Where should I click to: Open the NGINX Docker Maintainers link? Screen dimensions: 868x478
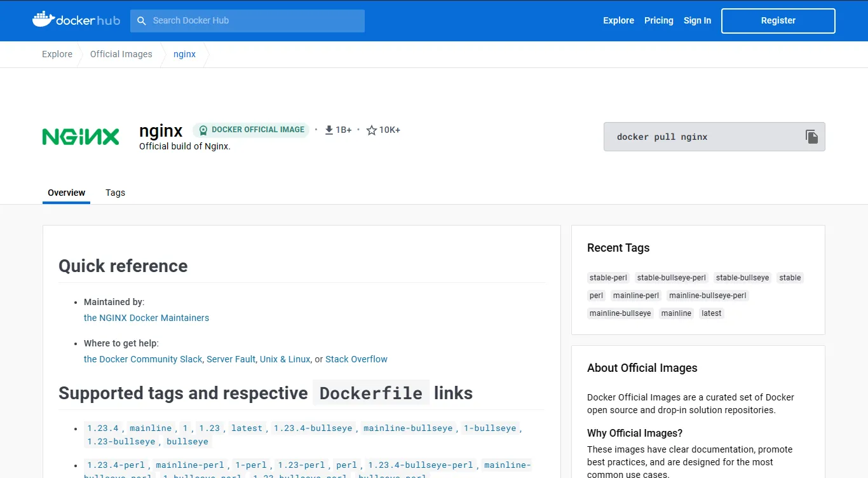146,318
